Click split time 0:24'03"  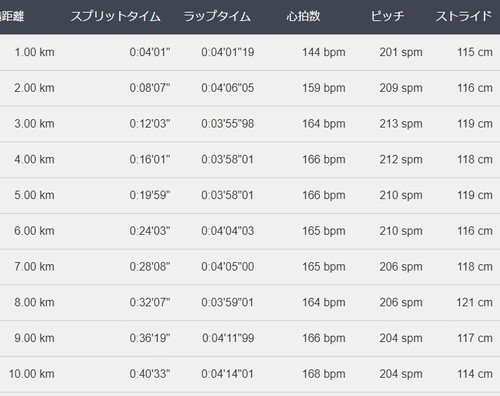tap(150, 231)
